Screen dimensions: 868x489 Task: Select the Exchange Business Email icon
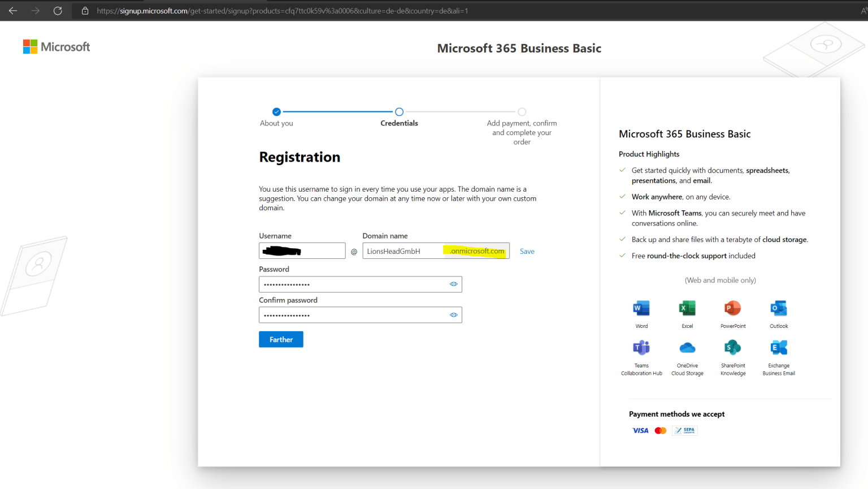[x=779, y=347]
